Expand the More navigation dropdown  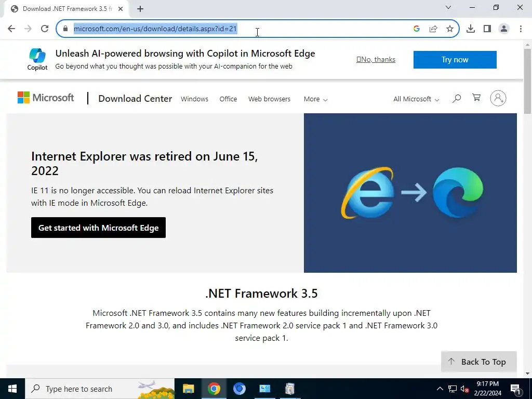[315, 99]
